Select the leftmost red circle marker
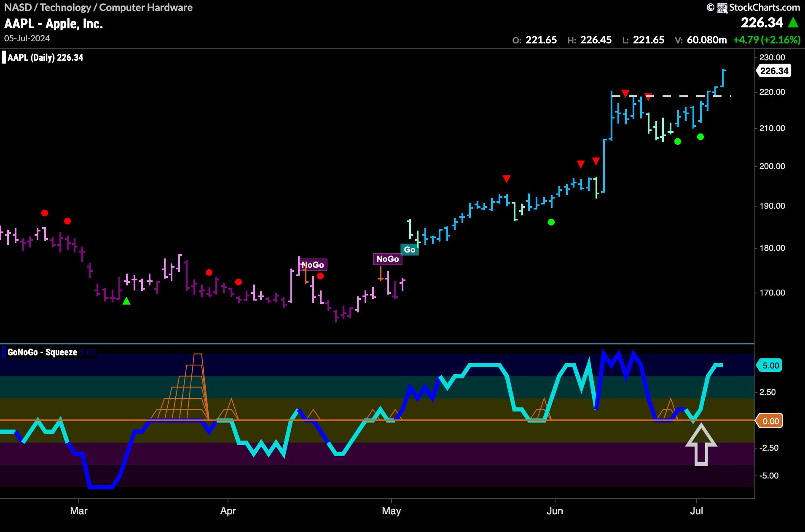805x532 pixels. click(45, 213)
